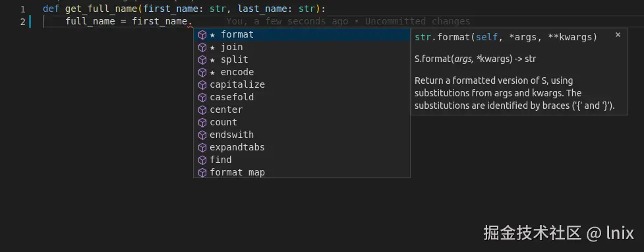Select format_map at the list bottom
This screenshot has width=644, height=252.
click(302, 172)
